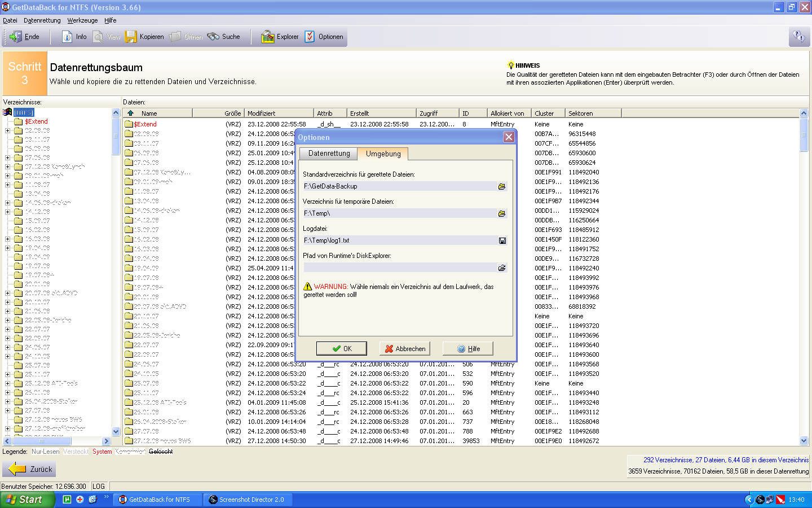Click the tree's horizontal scroll-right arrow
Image resolution: width=812 pixels, height=508 pixels.
click(x=106, y=441)
